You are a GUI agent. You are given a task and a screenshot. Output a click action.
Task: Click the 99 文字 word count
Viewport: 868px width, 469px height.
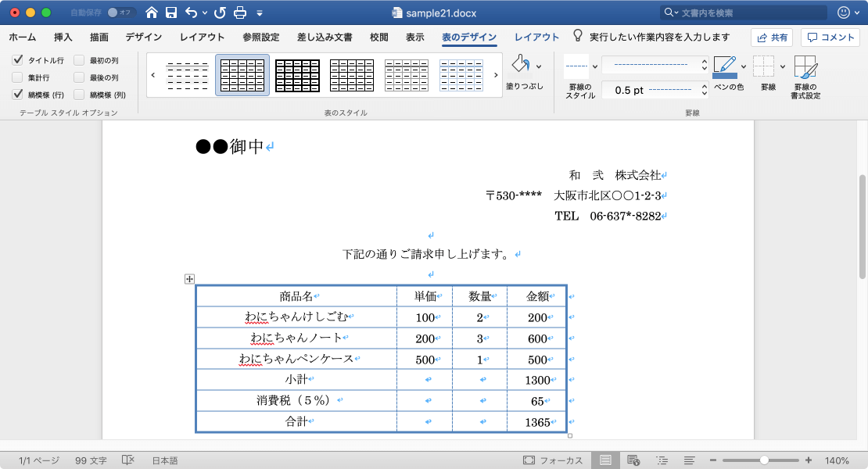point(91,460)
